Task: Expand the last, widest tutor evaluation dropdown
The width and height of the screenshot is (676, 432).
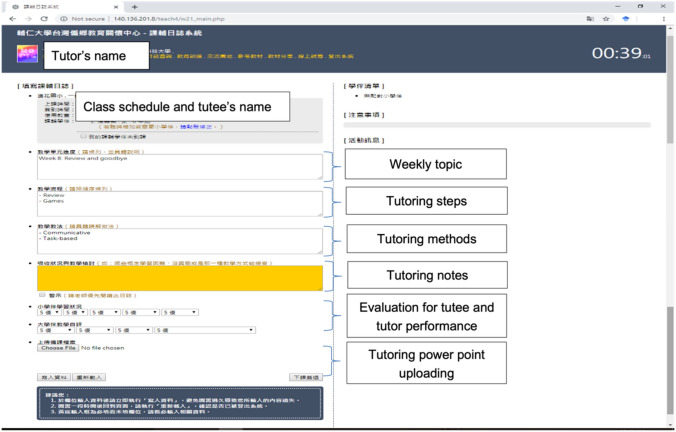Action: click(x=206, y=329)
